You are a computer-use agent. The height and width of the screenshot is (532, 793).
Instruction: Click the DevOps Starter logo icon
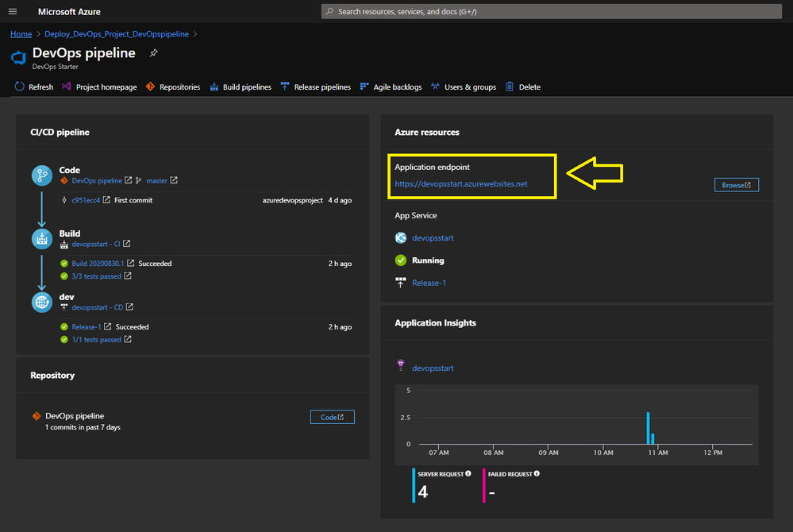[x=19, y=58]
